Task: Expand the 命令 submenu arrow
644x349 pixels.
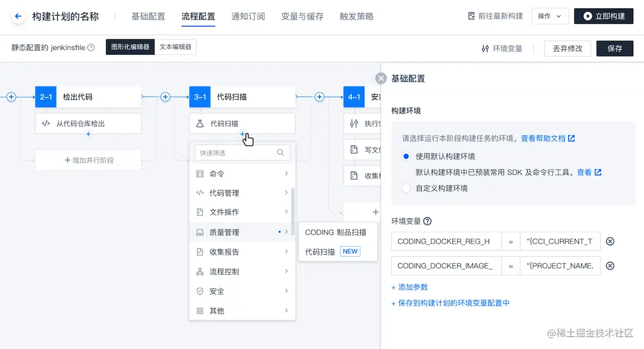Action: pos(286,173)
